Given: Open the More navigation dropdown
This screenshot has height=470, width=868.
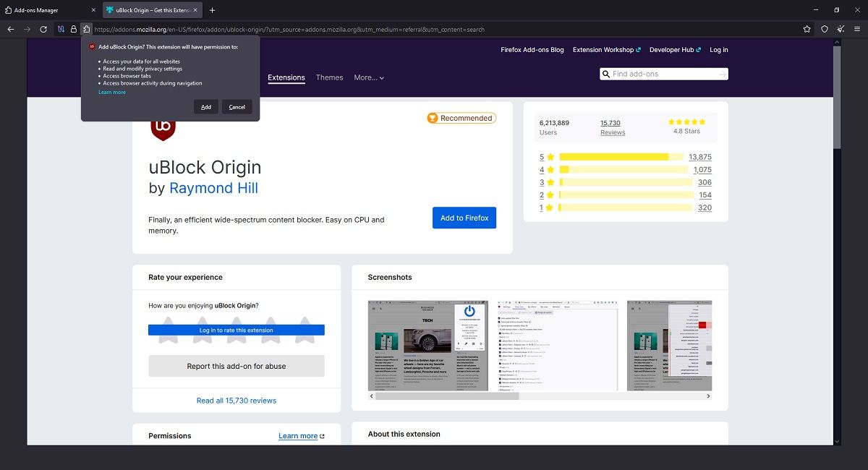Looking at the screenshot, I should pos(368,77).
